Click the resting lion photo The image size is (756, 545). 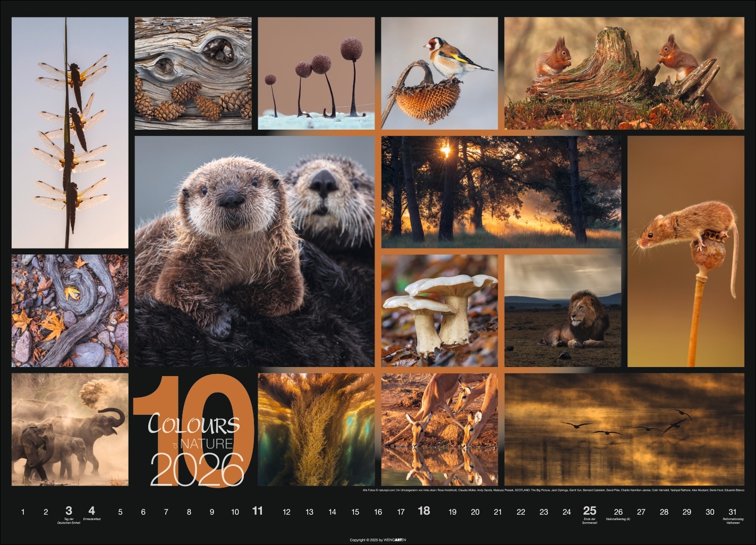pos(563,311)
